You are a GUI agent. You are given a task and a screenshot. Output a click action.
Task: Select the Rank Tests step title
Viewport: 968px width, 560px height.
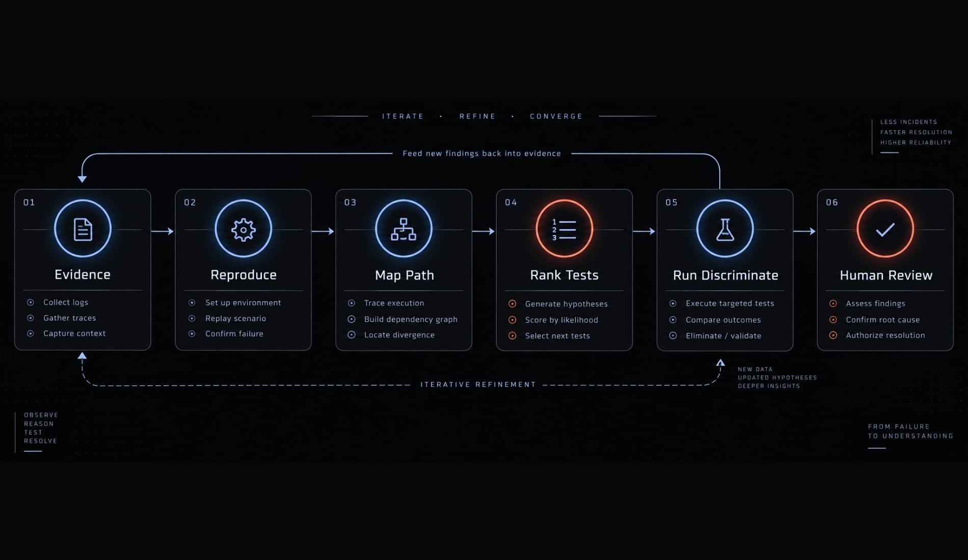[564, 275]
